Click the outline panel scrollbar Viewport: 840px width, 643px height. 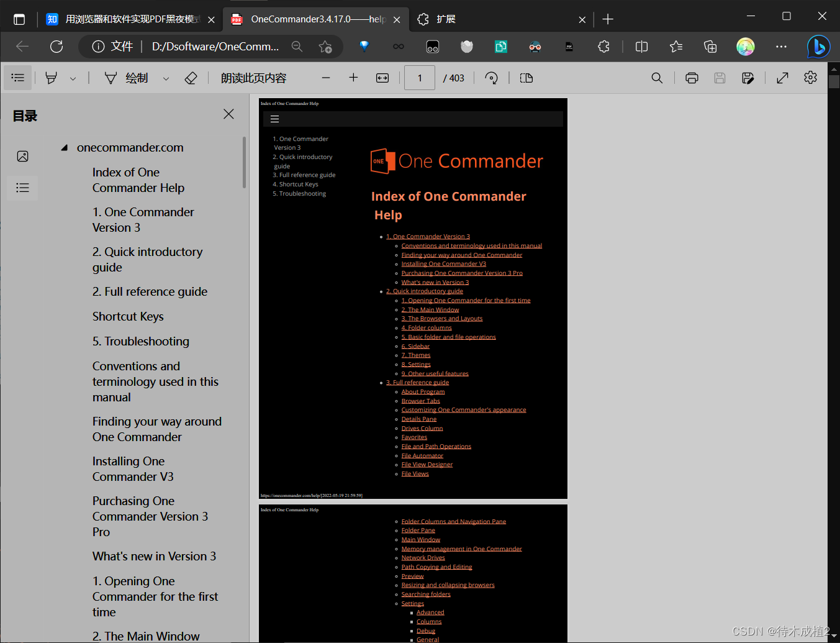click(244, 163)
